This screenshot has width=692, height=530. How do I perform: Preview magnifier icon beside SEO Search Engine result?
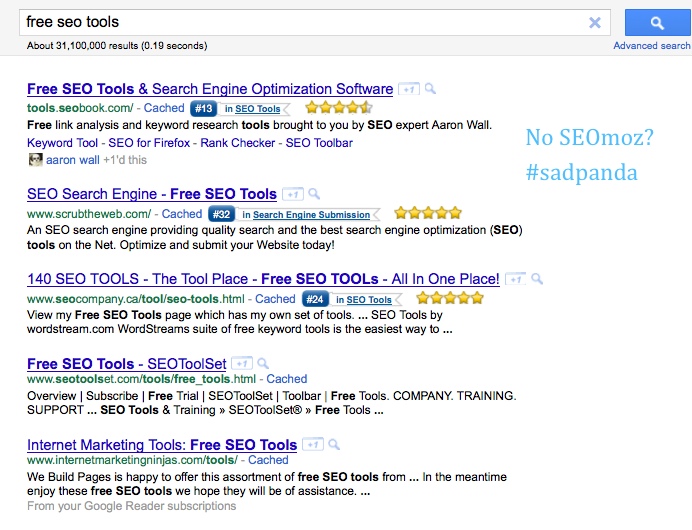(314, 194)
